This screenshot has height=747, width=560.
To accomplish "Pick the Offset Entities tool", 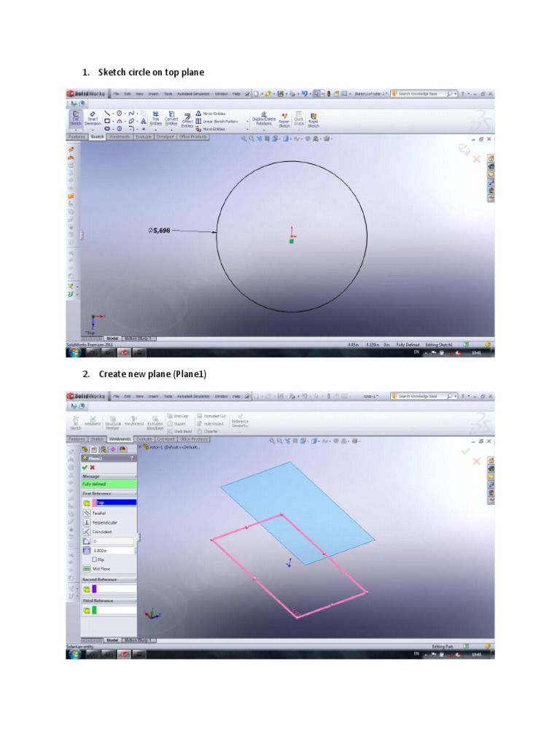I will (187, 120).
